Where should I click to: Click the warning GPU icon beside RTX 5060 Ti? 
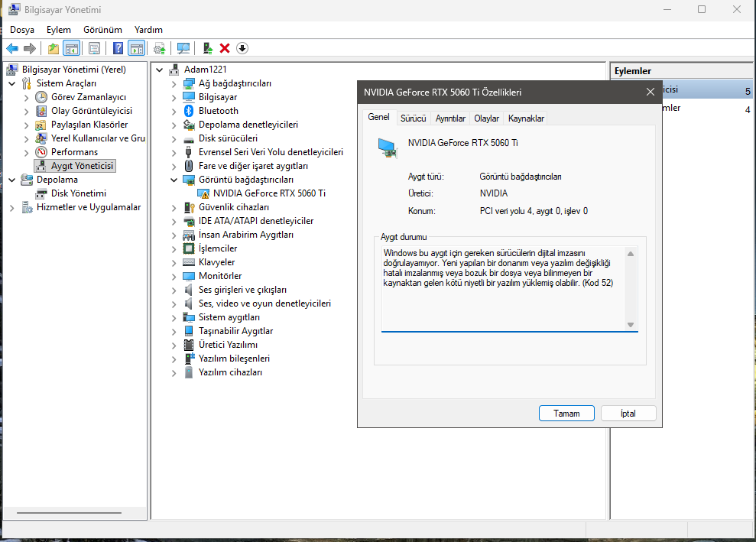pyautogui.click(x=203, y=193)
